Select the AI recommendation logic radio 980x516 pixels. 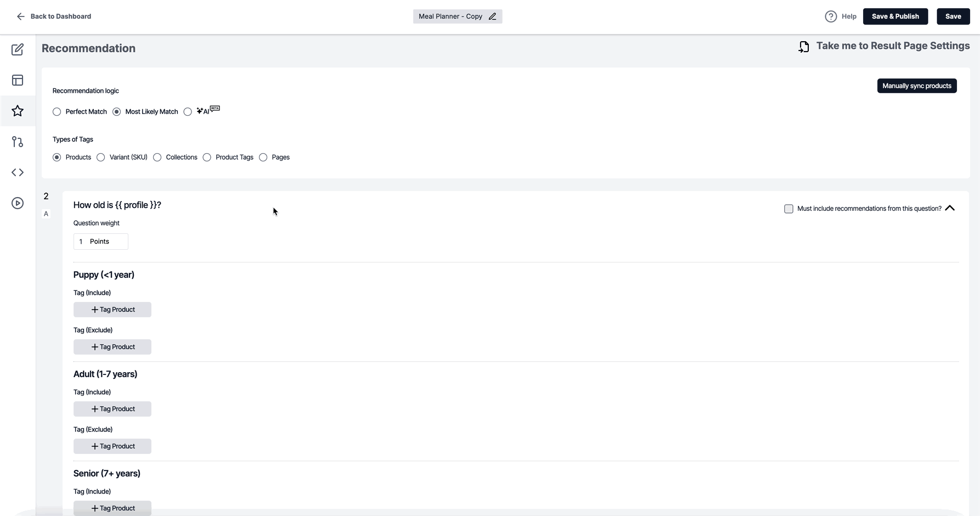[188, 111]
